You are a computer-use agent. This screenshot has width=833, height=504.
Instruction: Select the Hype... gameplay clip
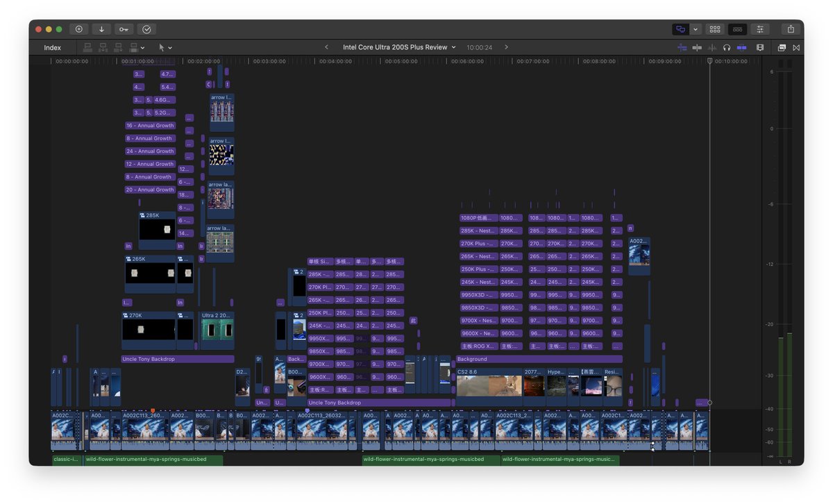coord(556,387)
